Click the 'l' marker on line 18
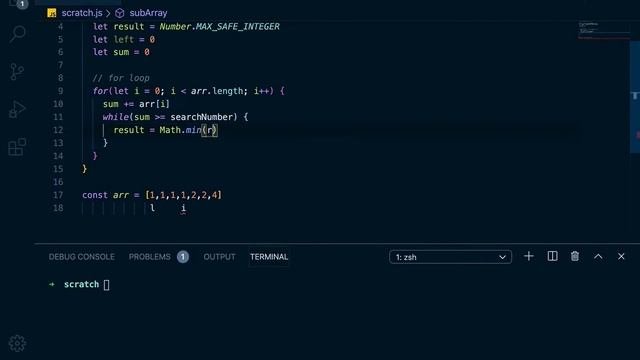 152,208
